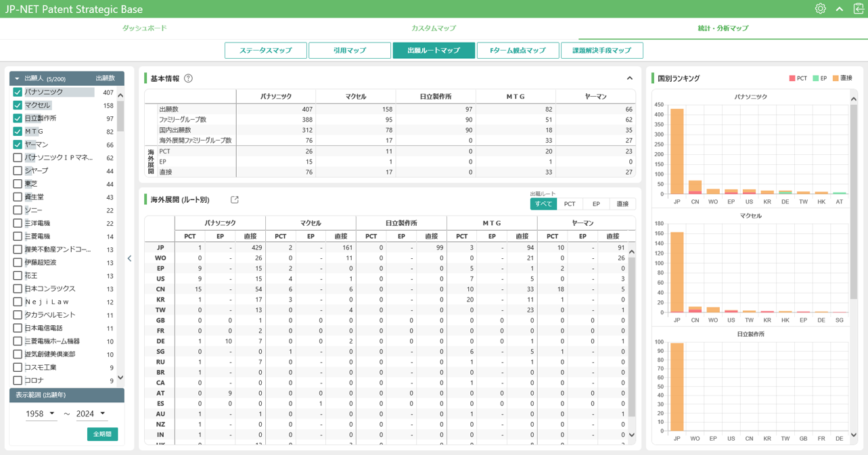Uncheck the ヤーマン applicant checkbox

click(x=18, y=145)
